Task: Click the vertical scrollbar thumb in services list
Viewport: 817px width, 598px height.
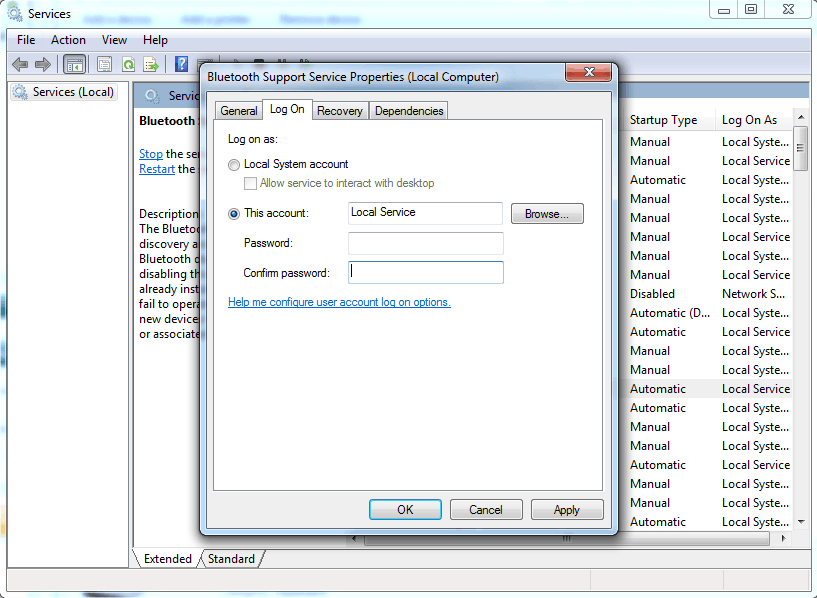Action: coord(801,148)
